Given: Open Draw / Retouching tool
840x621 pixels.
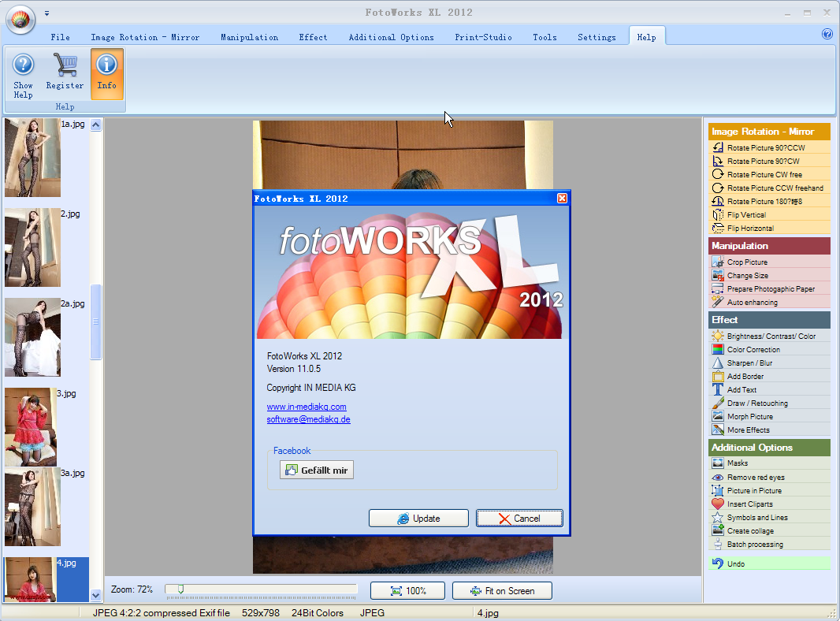Looking at the screenshot, I should pyautogui.click(x=769, y=403).
